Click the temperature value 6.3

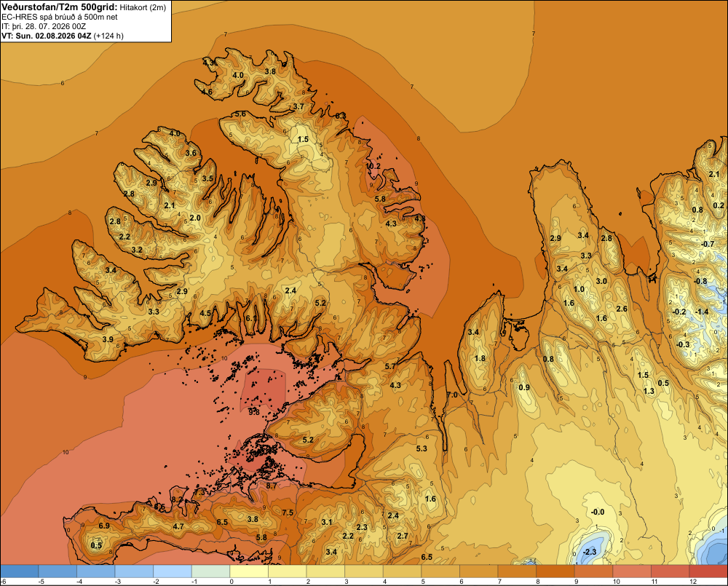[x=341, y=115]
